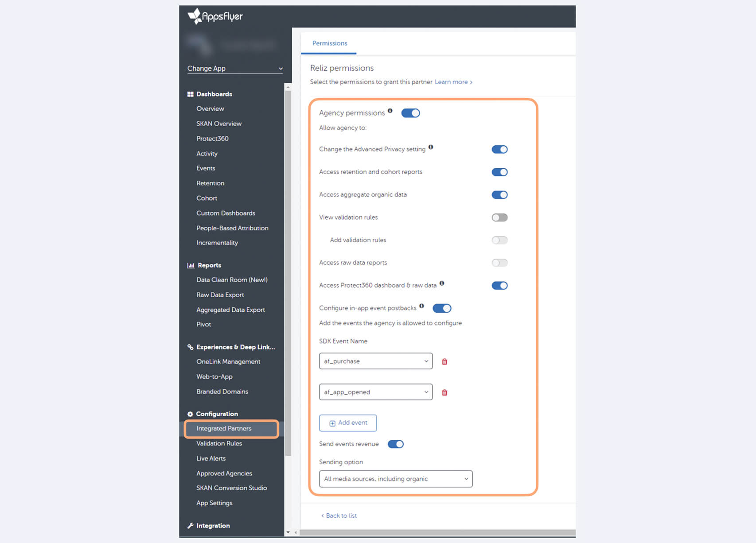This screenshot has width=756, height=543.
Task: Click Back to list link
Action: [339, 516]
